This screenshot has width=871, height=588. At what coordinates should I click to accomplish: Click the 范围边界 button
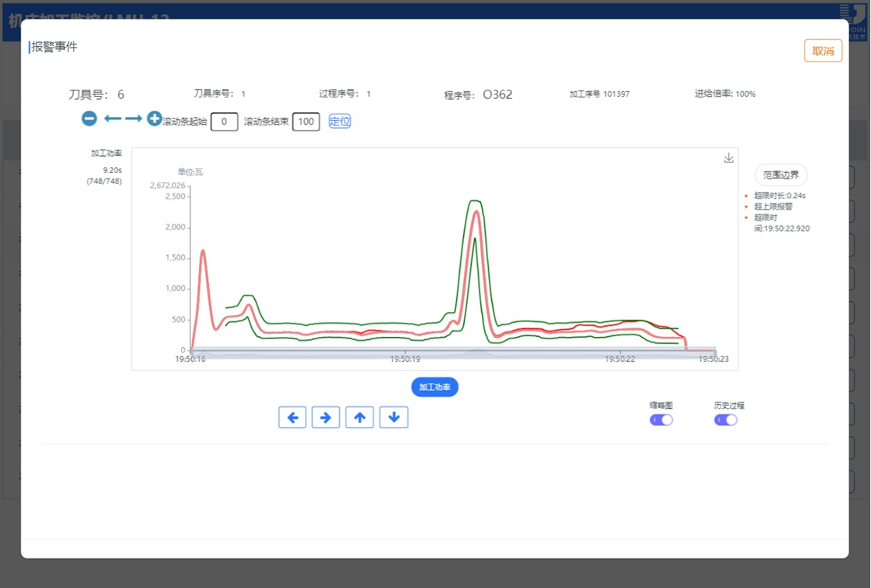[x=781, y=175]
